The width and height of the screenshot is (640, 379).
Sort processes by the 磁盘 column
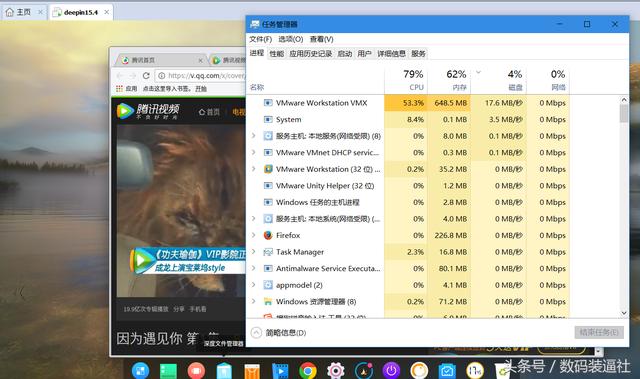498,80
